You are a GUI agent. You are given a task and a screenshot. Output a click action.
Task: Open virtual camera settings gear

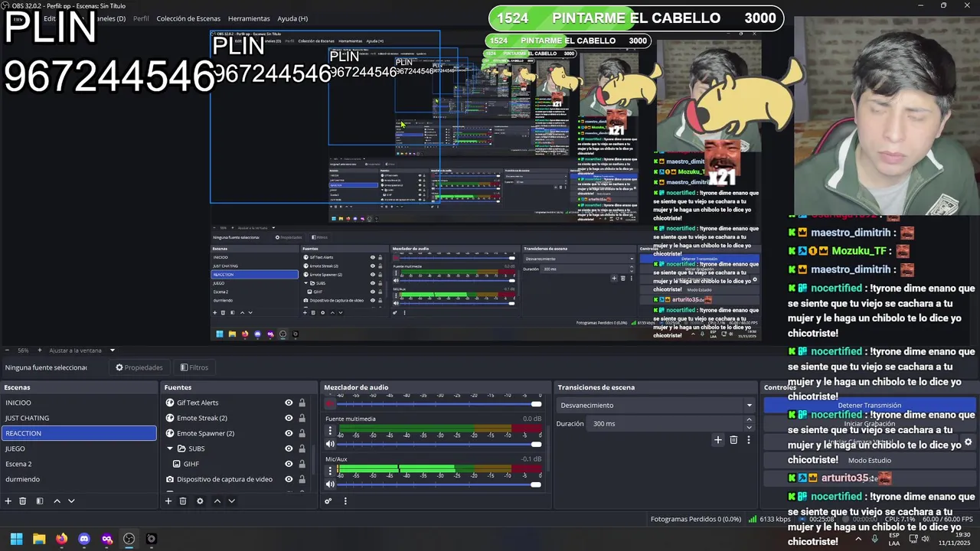[x=969, y=442]
